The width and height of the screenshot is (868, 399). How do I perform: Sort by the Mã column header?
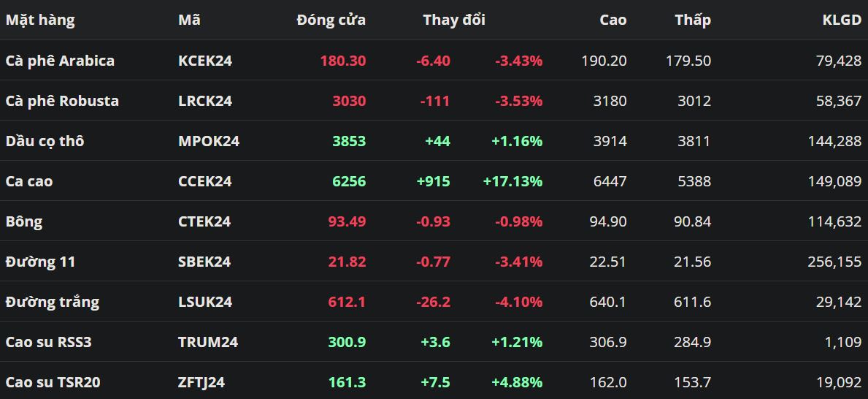189,20
